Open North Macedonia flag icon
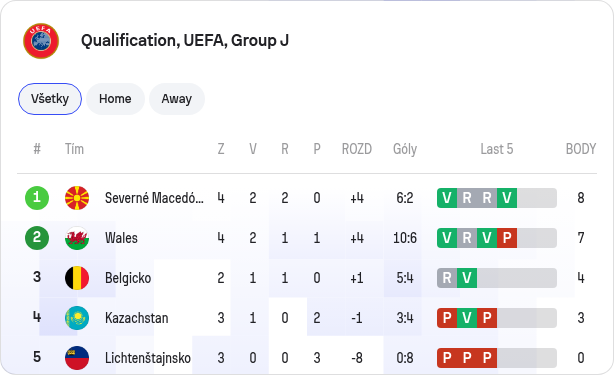The image size is (614, 375). 77,198
